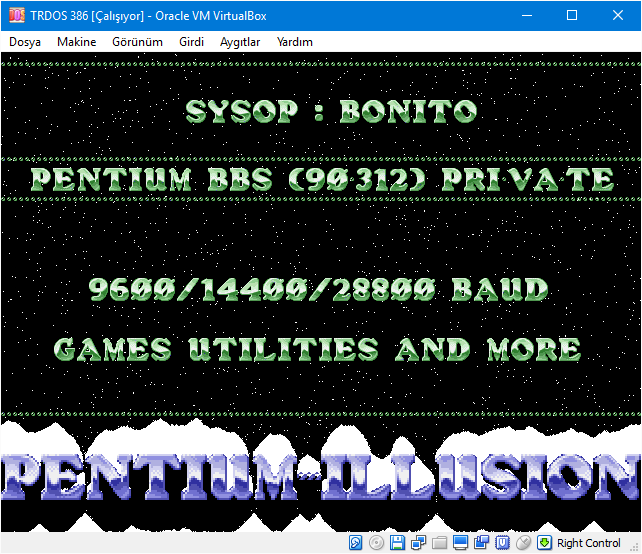Click the network adapter status icon
The image size is (642, 554).
click(x=417, y=543)
